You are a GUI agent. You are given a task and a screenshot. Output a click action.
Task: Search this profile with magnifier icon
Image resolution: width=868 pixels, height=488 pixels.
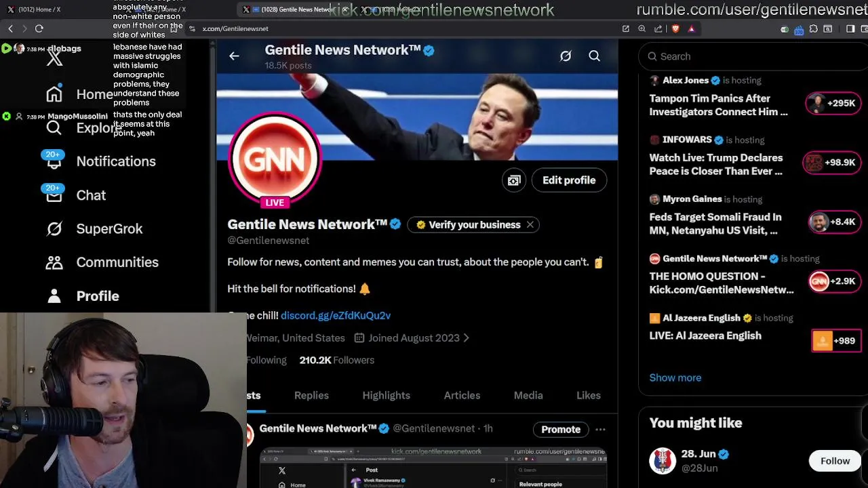594,56
